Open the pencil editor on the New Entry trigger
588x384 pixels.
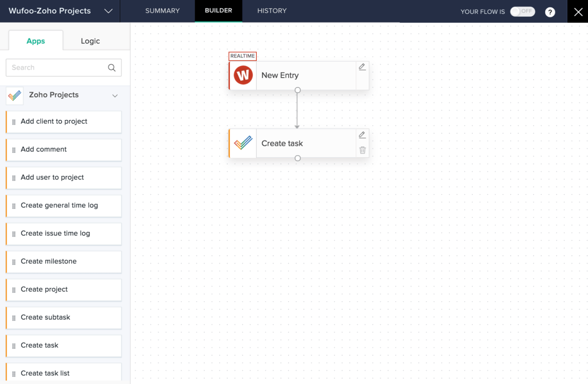(x=362, y=67)
